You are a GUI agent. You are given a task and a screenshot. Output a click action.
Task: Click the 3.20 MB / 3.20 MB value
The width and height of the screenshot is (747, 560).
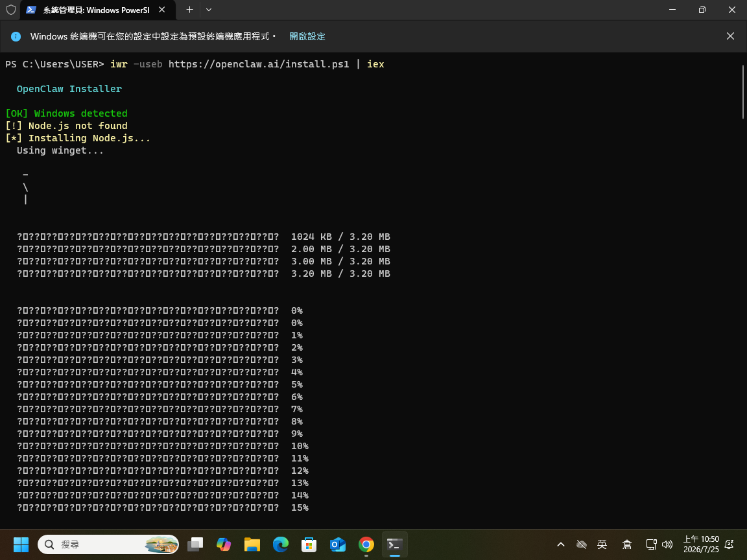click(340, 274)
